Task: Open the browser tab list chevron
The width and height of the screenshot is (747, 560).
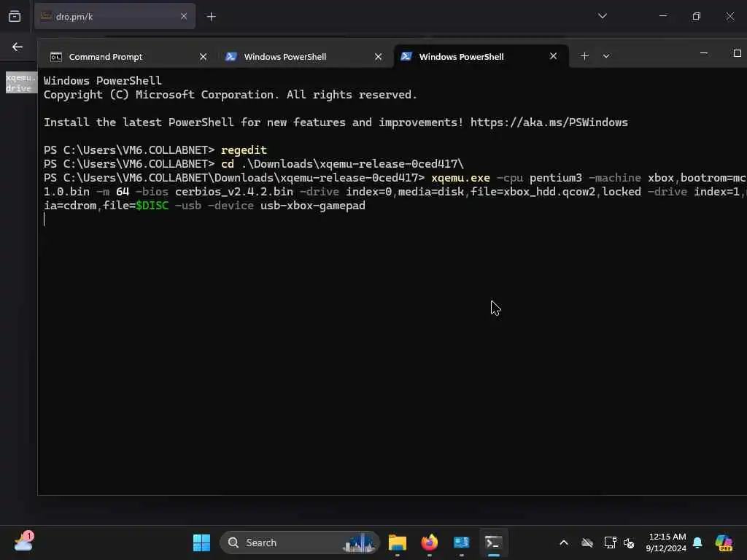Action: click(x=602, y=16)
